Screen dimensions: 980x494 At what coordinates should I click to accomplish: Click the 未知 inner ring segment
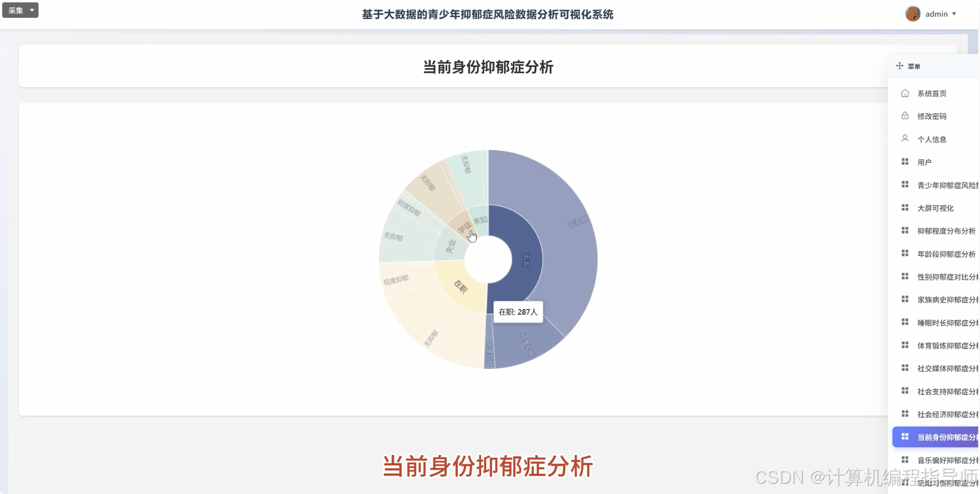(x=480, y=220)
